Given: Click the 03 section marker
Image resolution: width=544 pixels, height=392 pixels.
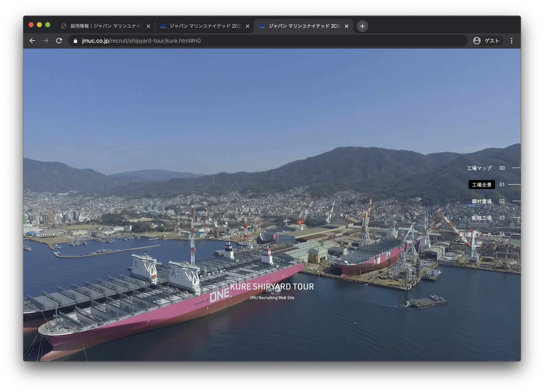Looking at the screenshot, I should click(x=502, y=218).
